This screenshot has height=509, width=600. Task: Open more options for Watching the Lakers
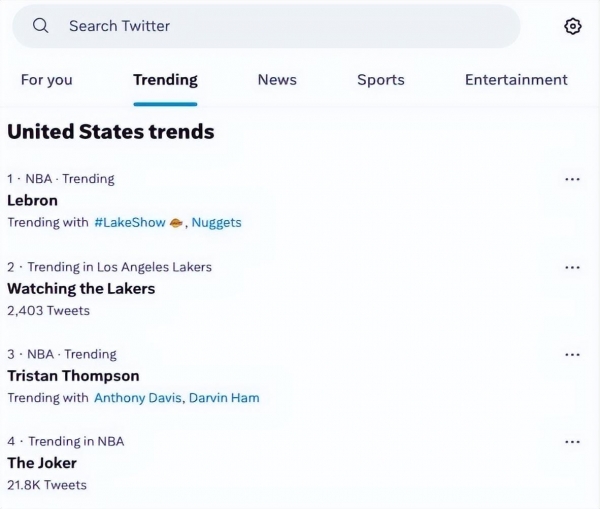(572, 268)
